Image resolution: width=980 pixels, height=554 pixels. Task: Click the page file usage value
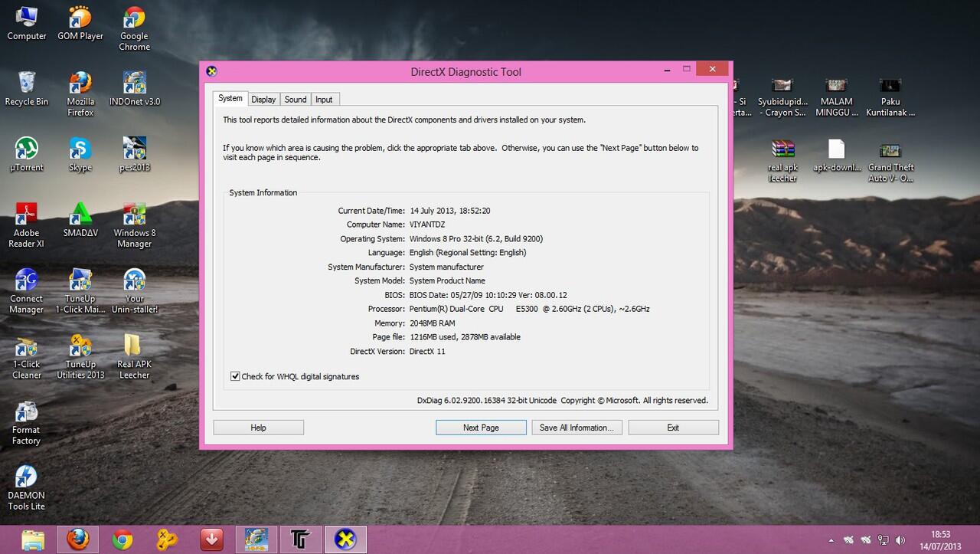coord(465,337)
